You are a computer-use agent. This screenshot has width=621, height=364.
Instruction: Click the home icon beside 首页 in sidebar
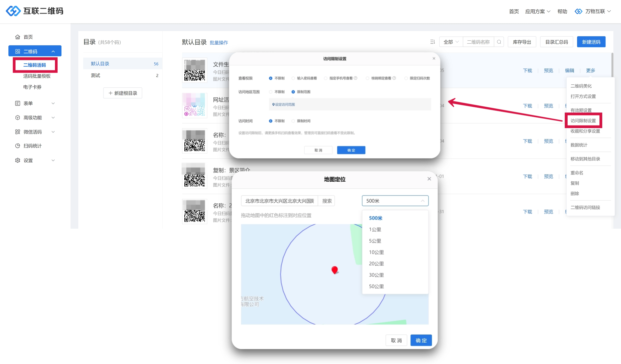[18, 37]
